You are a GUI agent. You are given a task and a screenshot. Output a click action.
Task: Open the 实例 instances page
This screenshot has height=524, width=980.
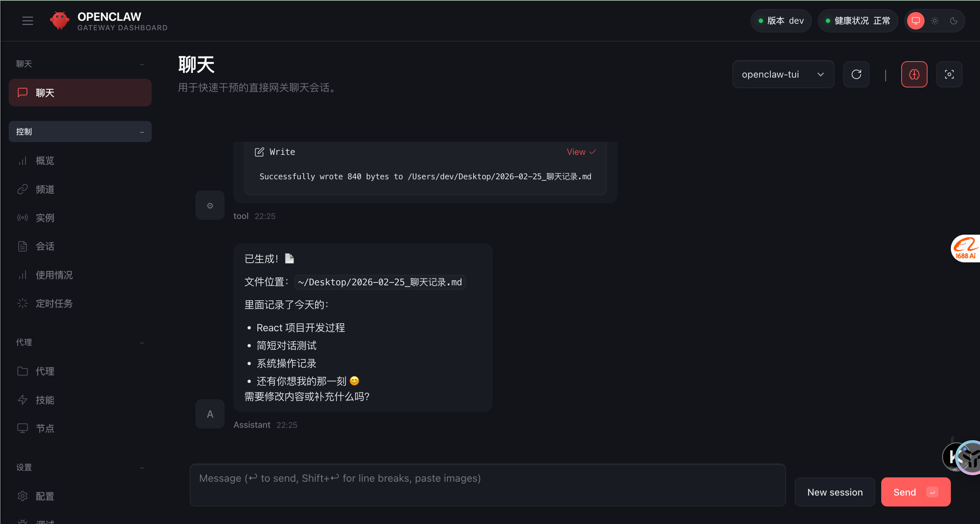pos(44,218)
